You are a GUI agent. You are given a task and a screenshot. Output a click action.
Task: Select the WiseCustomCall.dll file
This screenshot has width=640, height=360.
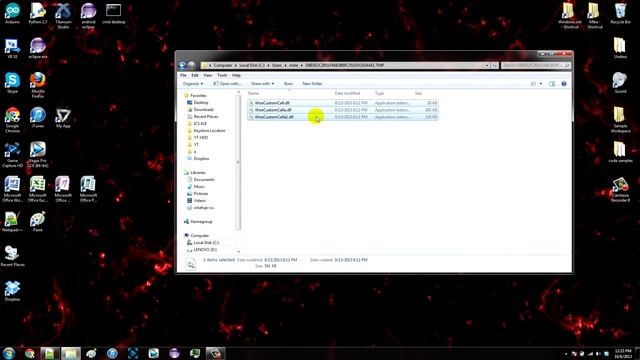click(x=342, y=103)
